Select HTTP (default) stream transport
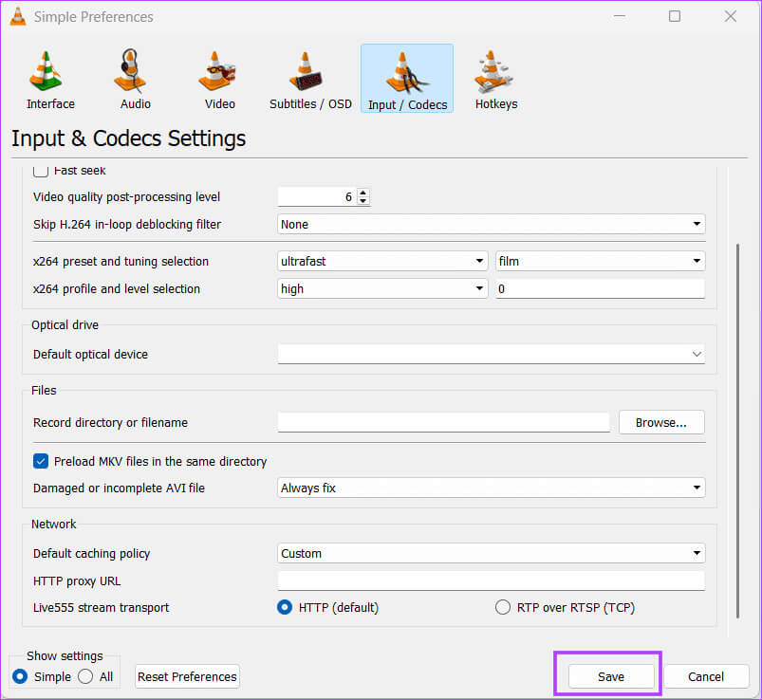This screenshot has height=700, width=762. point(285,607)
